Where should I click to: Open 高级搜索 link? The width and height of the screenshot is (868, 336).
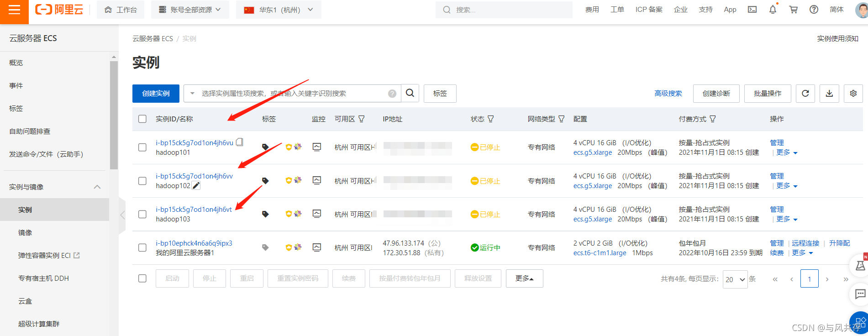668,94
